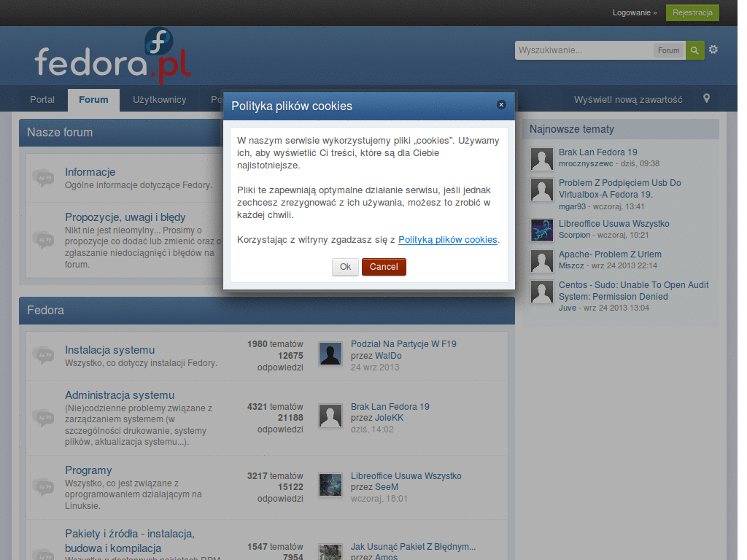
Task: Click the green Rejestracja button
Action: click(692, 12)
